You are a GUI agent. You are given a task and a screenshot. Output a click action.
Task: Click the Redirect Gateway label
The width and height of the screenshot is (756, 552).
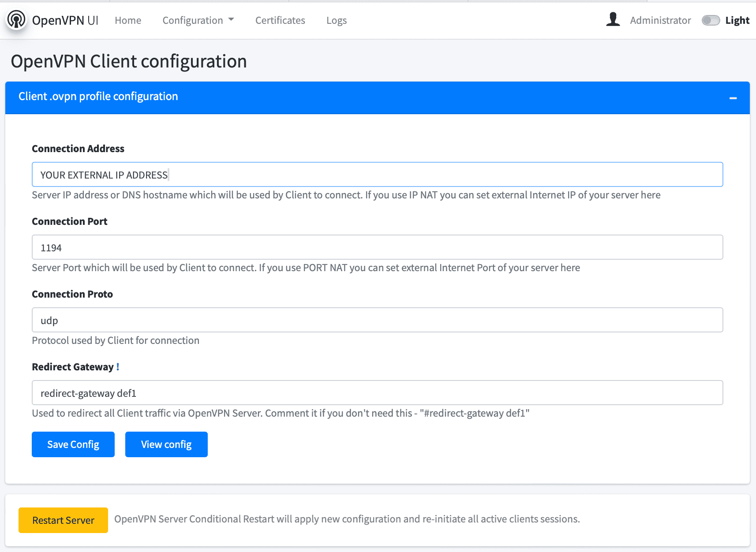pyautogui.click(x=73, y=367)
